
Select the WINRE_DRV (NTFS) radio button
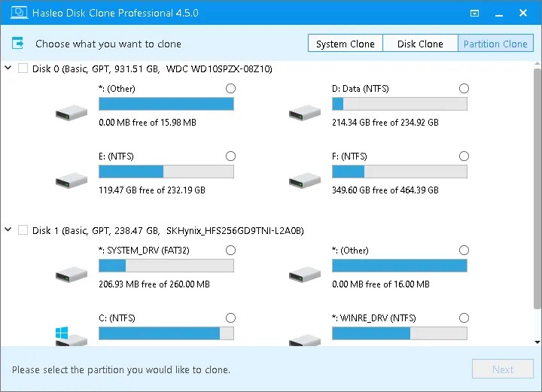(464, 318)
